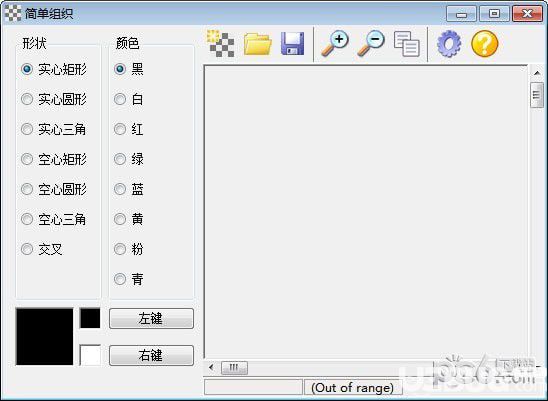The height and width of the screenshot is (401, 548).
Task: Click the vertical scrollbar up arrow
Action: [536, 73]
